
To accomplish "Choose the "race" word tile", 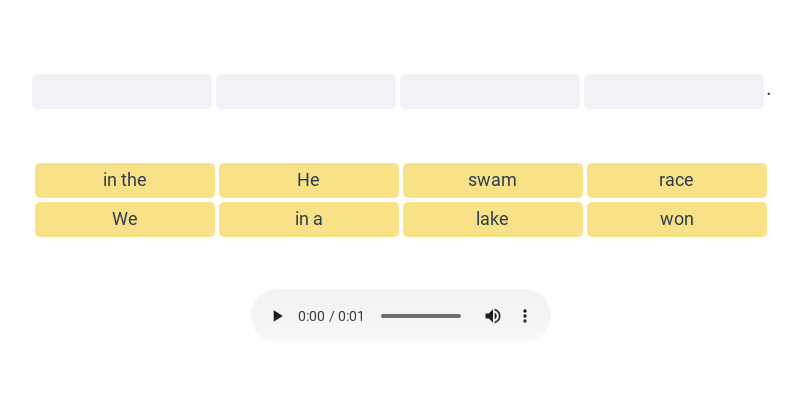I will tap(676, 180).
